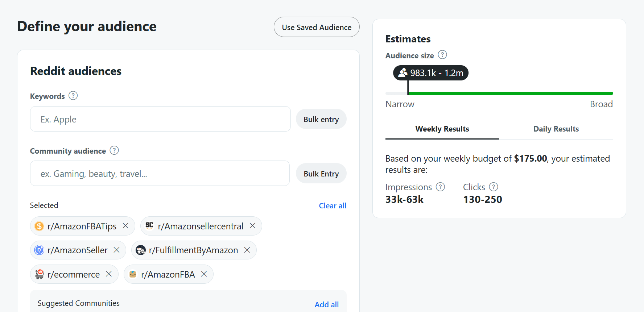The width and height of the screenshot is (644, 312).
Task: Remove r/AmazonSeller from selection
Action: (116, 250)
